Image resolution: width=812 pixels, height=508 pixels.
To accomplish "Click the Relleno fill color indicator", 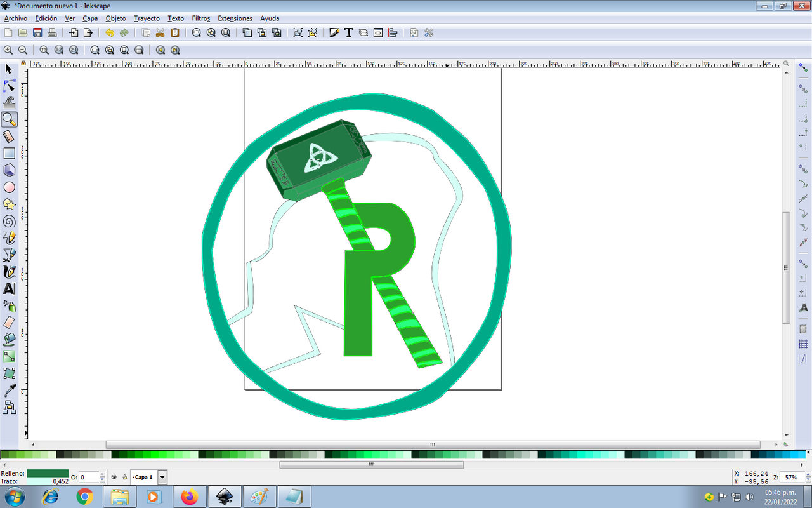I will point(48,473).
